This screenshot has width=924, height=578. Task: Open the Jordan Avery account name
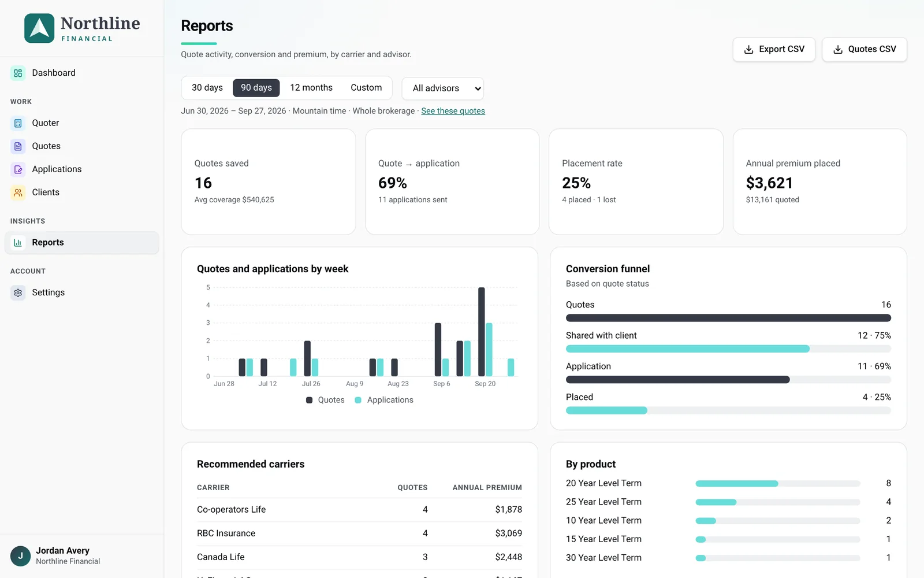tap(62, 551)
